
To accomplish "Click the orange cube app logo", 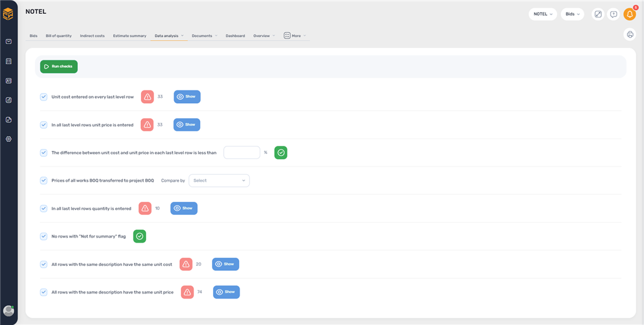I will [x=8, y=14].
